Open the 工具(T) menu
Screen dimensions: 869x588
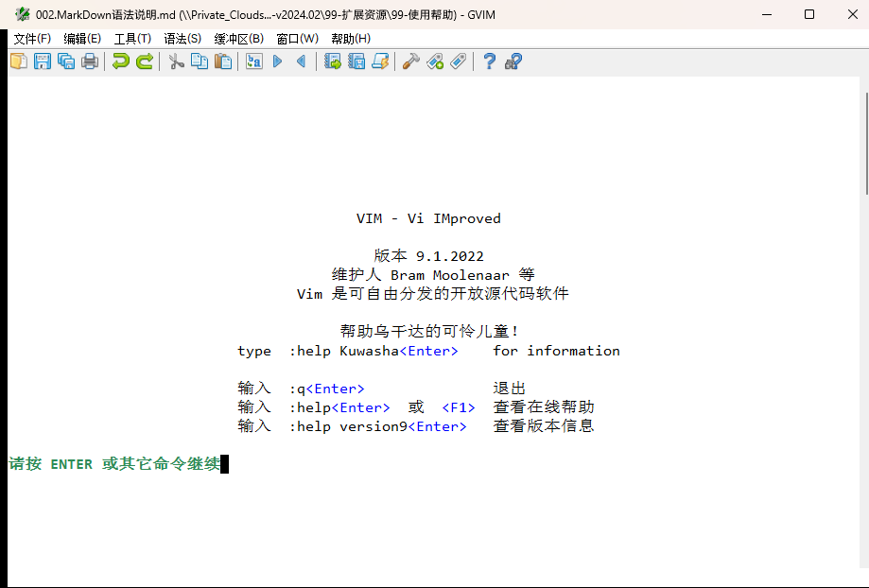click(130, 38)
